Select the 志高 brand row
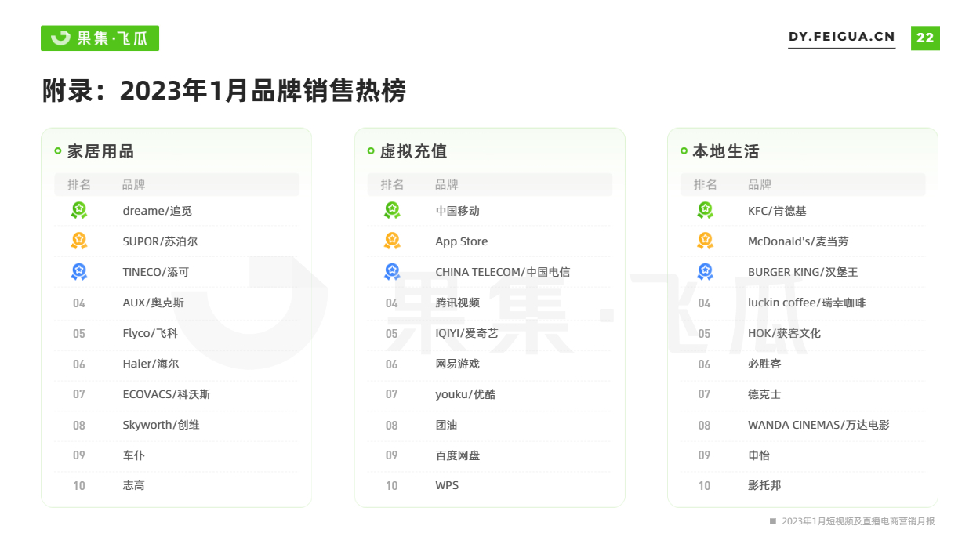The height and width of the screenshot is (551, 980). pyautogui.click(x=177, y=485)
